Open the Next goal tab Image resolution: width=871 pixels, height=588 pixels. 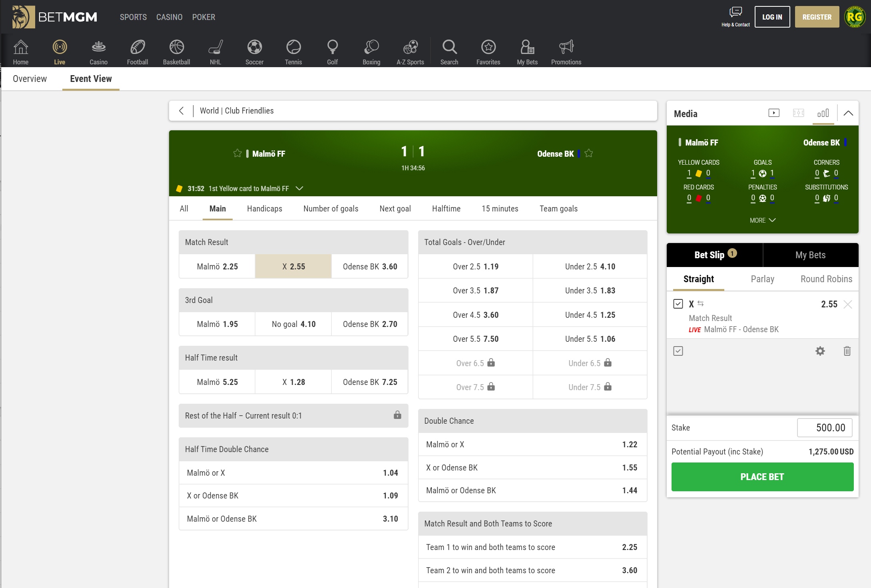(x=395, y=209)
